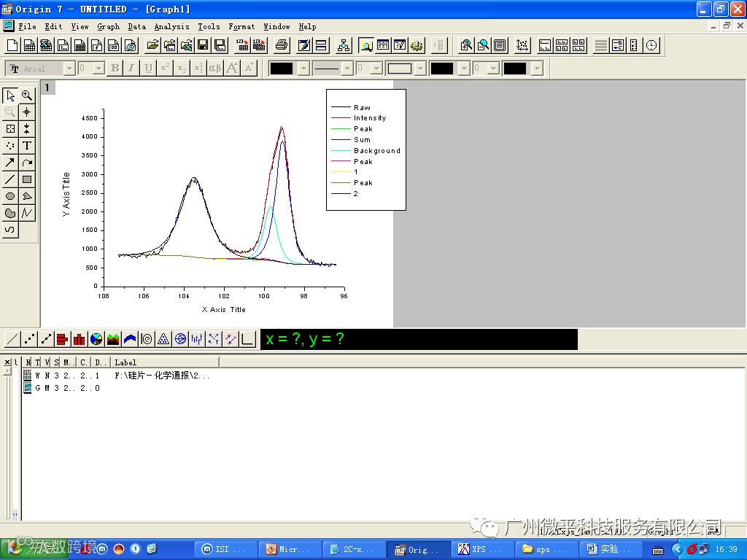Toggle Bold text formatting
This screenshot has height=560, width=747.
(115, 68)
